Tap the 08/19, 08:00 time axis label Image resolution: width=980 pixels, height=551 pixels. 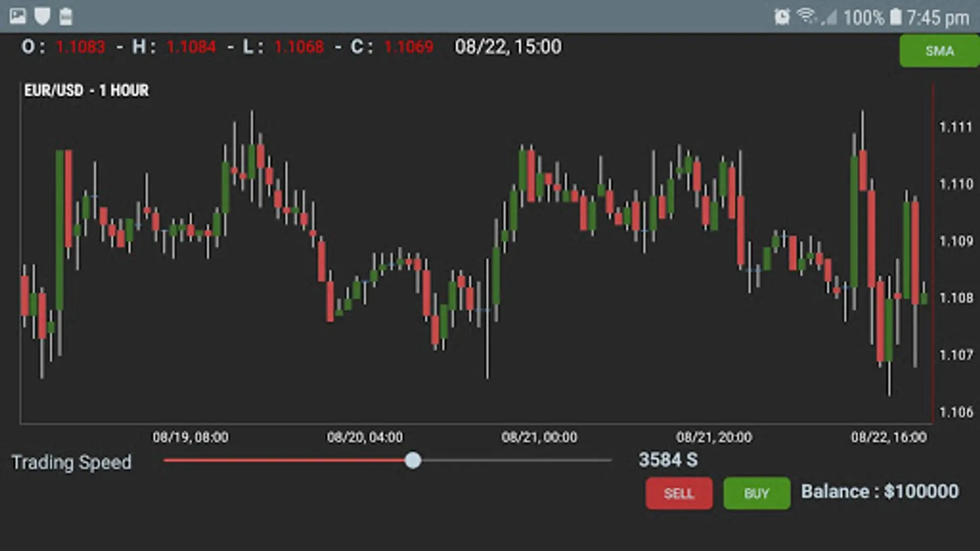click(190, 437)
